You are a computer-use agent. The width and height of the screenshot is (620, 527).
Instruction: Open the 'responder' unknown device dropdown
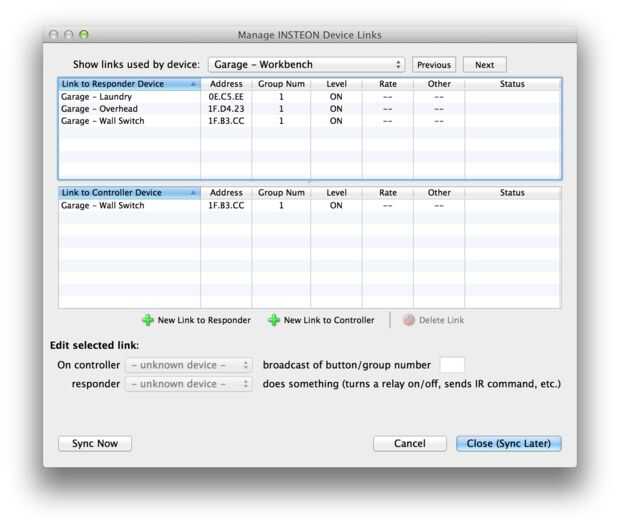pos(189,384)
